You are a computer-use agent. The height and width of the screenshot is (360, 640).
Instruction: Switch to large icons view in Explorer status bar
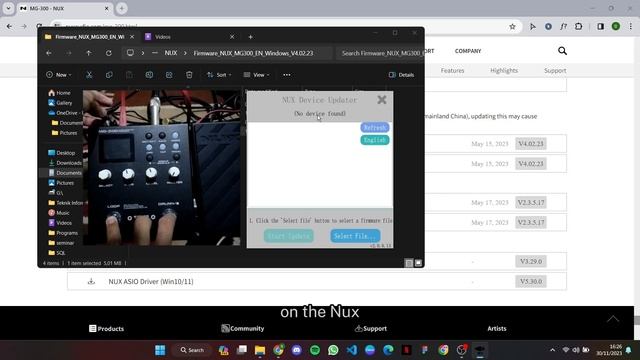click(x=418, y=263)
